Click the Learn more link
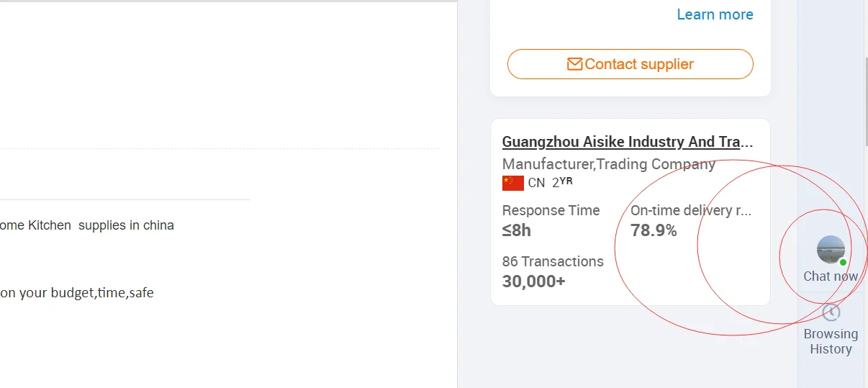 [x=715, y=14]
